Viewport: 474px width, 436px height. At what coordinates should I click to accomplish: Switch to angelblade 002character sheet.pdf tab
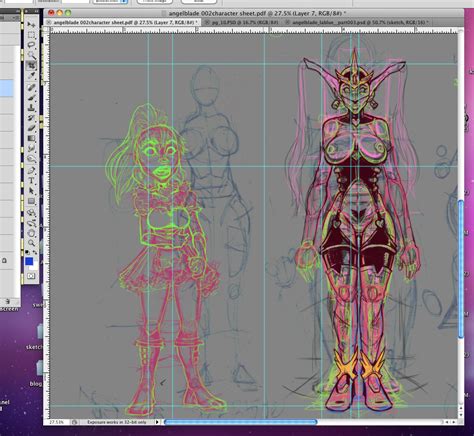[125, 22]
